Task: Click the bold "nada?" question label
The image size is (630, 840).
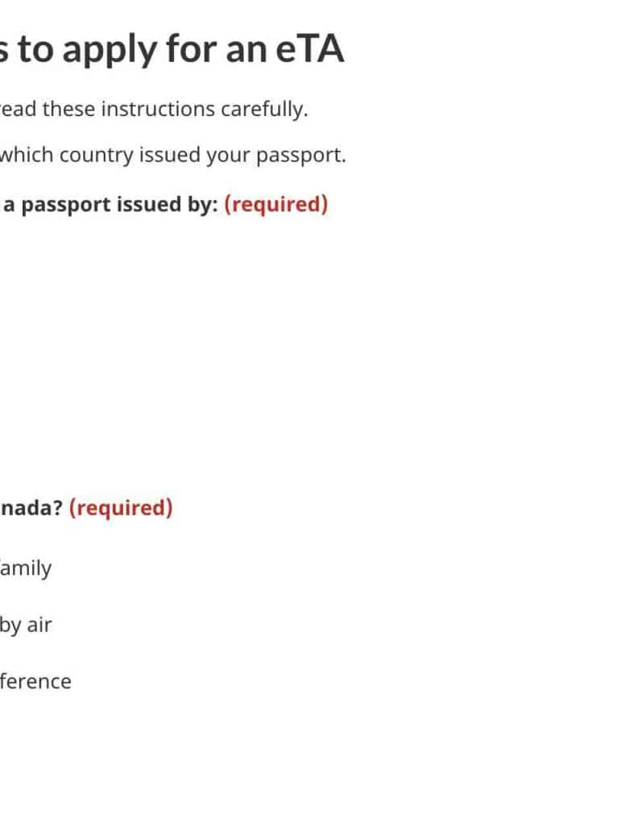Action: click(31, 508)
